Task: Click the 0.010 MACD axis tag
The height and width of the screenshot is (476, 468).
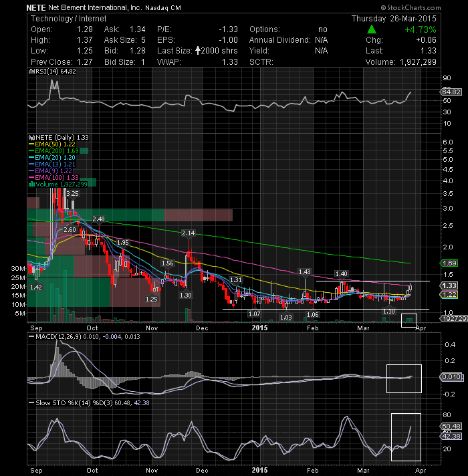Action: point(451,377)
